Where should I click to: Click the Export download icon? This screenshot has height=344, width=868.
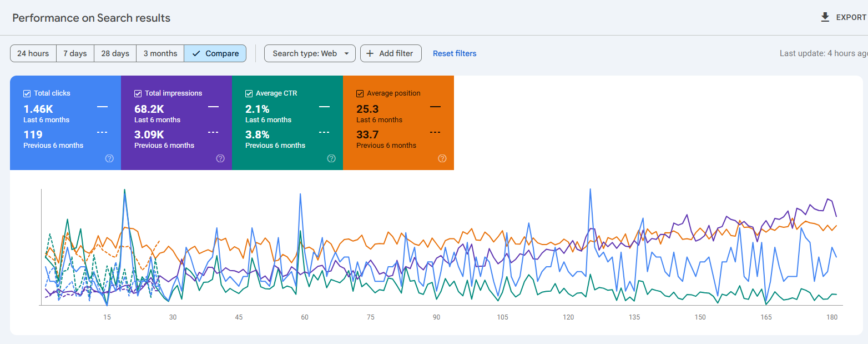pyautogui.click(x=825, y=17)
